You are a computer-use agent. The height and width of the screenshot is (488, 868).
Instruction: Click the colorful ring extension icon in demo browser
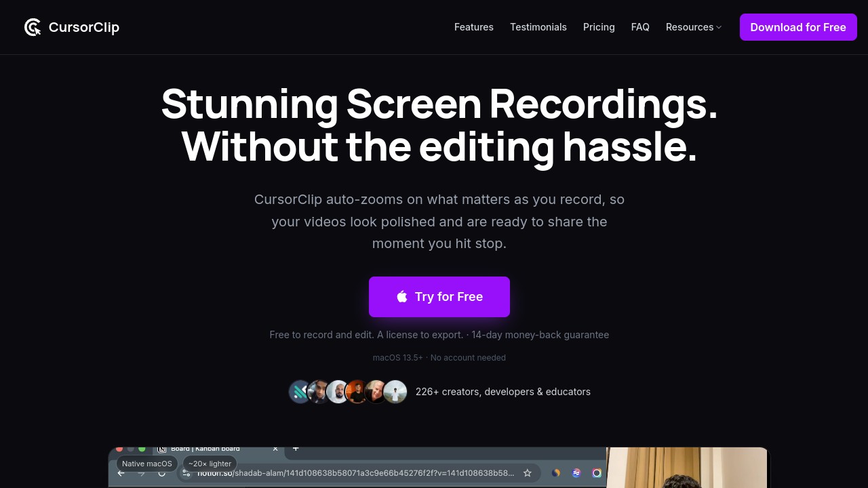click(597, 473)
